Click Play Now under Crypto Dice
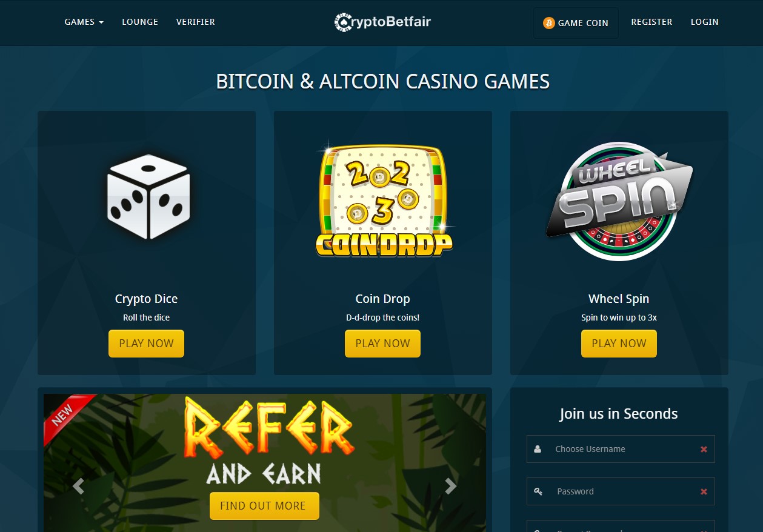The width and height of the screenshot is (763, 532). point(147,344)
